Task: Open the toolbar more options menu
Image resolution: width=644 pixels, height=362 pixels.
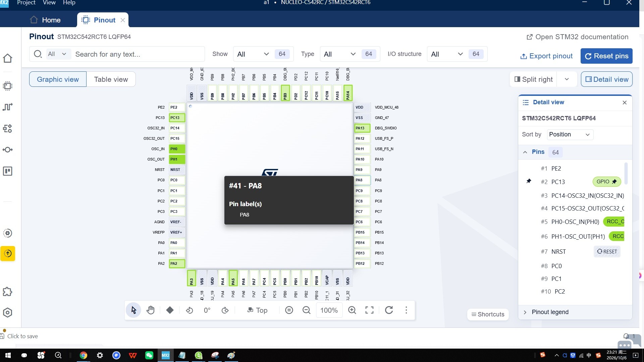Action: [x=406, y=310]
